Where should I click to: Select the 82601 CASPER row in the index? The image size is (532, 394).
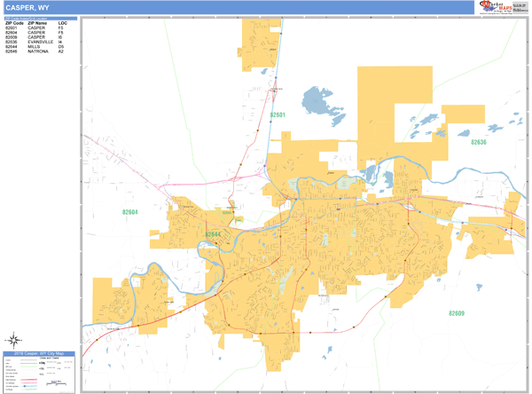(x=35, y=28)
